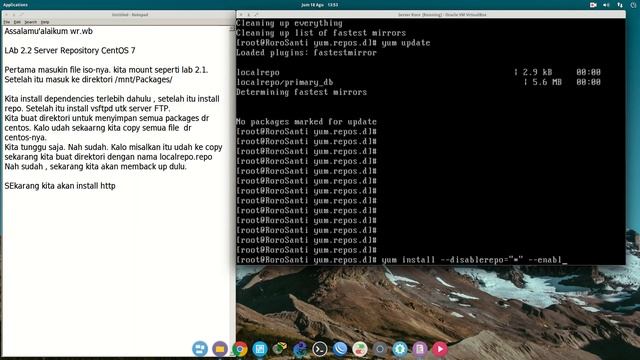The width and height of the screenshot is (640, 360).
Task: Click "Loaded plugins: fastestmirror" line in terminal
Action: (306, 53)
